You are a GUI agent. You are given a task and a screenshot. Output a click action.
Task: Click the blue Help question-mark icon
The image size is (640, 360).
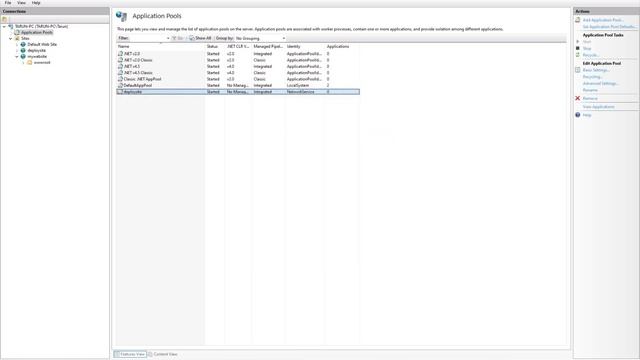pyautogui.click(x=578, y=115)
